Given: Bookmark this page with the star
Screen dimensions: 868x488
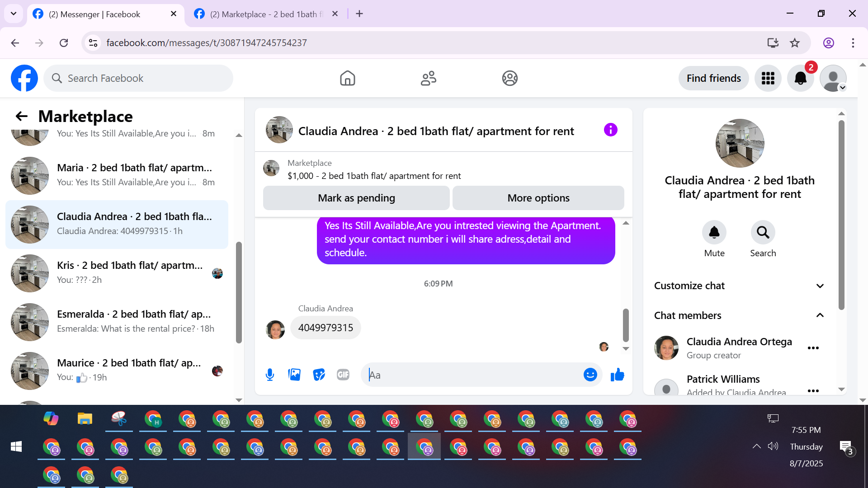Looking at the screenshot, I should (795, 43).
